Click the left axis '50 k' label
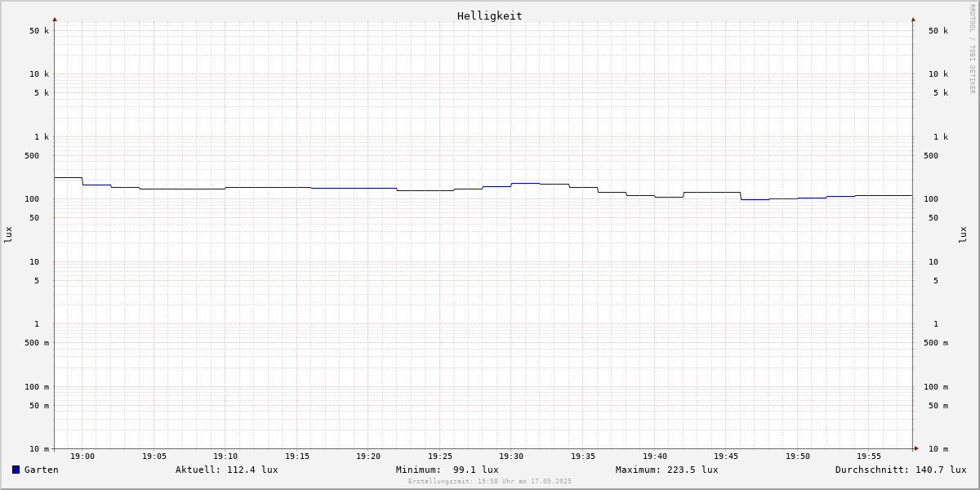 (39, 31)
